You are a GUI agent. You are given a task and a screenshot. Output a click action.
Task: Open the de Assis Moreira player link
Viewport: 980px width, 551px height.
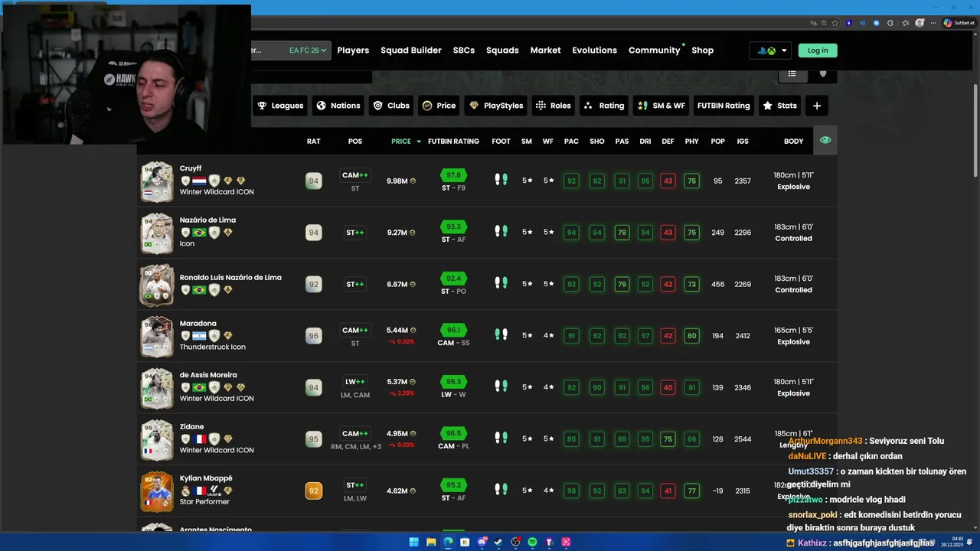click(x=208, y=375)
